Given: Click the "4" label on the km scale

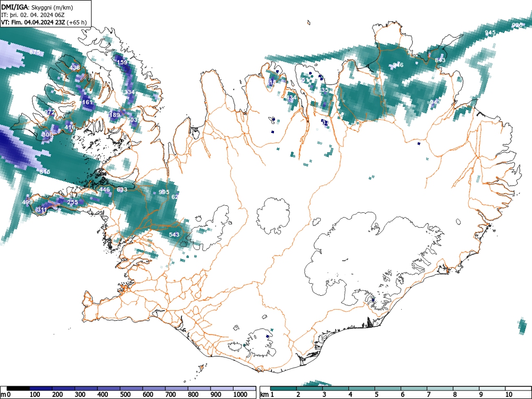Looking at the screenshot, I should click(351, 395).
